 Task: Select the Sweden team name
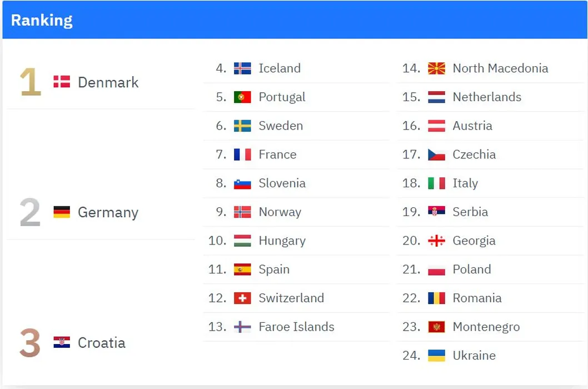(x=281, y=126)
